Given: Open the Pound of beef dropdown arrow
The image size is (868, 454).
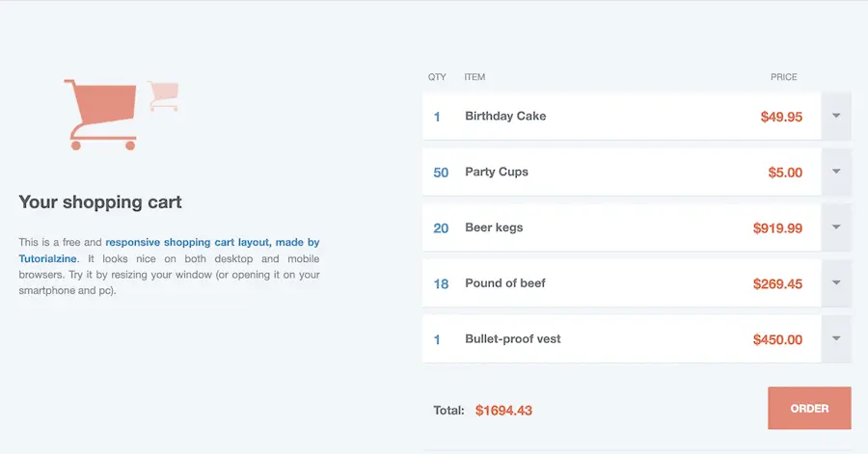Looking at the screenshot, I should click(x=836, y=283).
